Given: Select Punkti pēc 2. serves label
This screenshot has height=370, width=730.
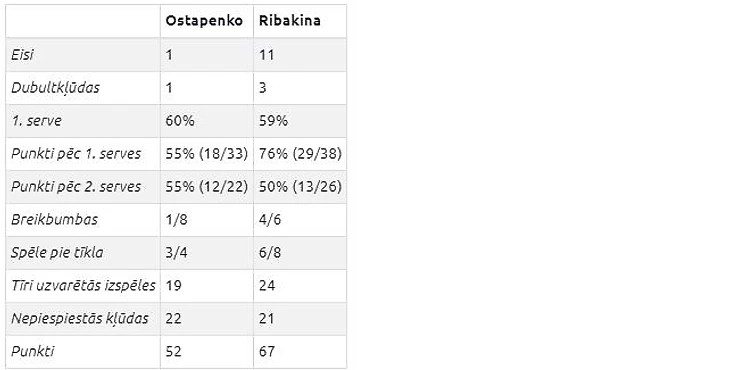Looking at the screenshot, I should (76, 187).
